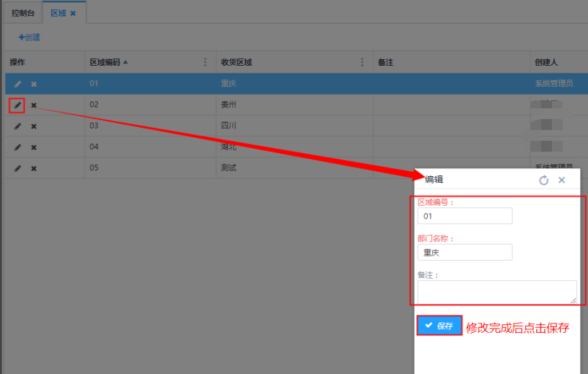Switch to the 控制台 tab

click(23, 13)
